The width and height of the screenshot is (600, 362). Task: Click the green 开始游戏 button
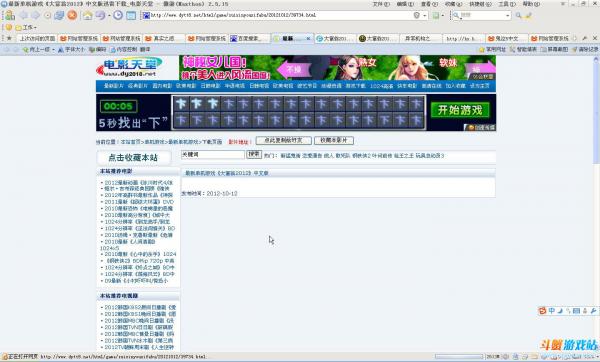pyautogui.click(x=460, y=110)
